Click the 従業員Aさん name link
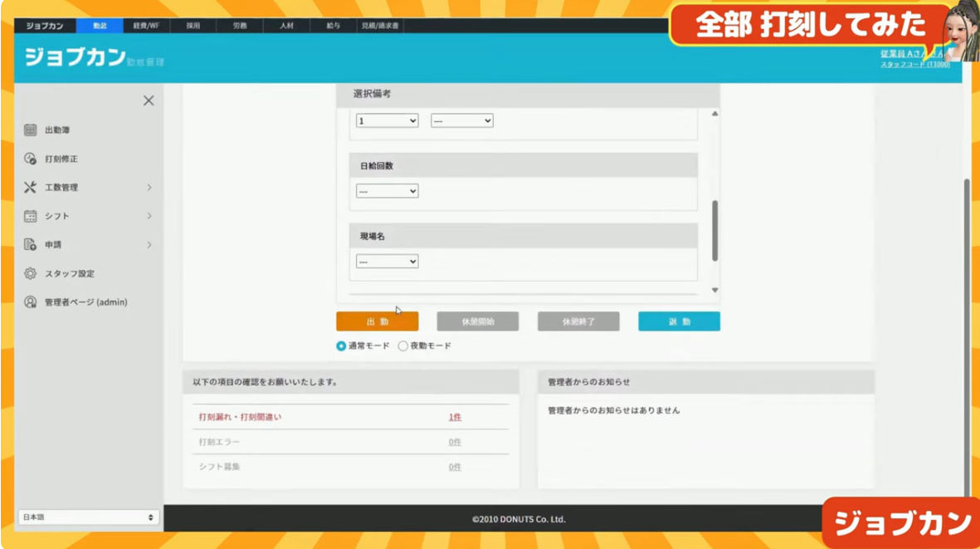Viewport: 980px width, 549px height. (x=912, y=54)
